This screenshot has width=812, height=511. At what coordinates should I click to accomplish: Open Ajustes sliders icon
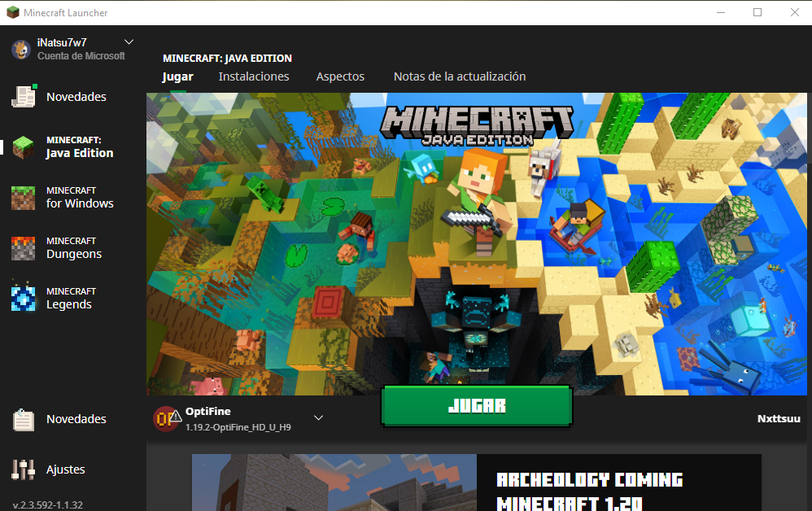click(24, 470)
